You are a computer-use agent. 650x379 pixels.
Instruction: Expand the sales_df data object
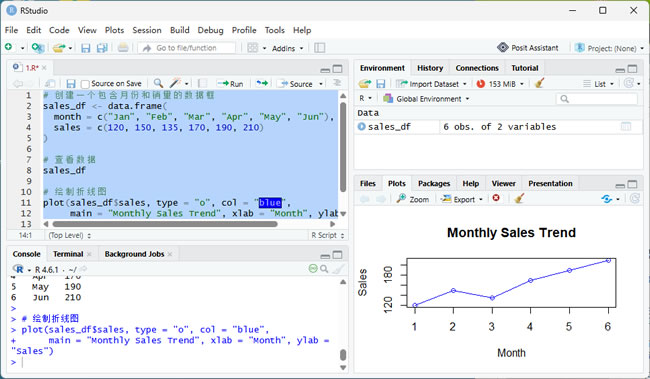click(361, 126)
